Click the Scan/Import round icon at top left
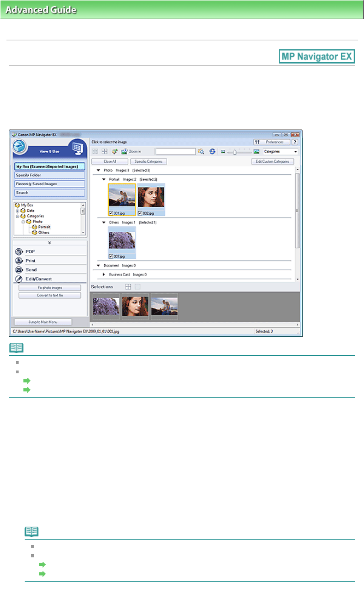Image resolution: width=364 pixels, height=595 pixels. (x=19, y=146)
